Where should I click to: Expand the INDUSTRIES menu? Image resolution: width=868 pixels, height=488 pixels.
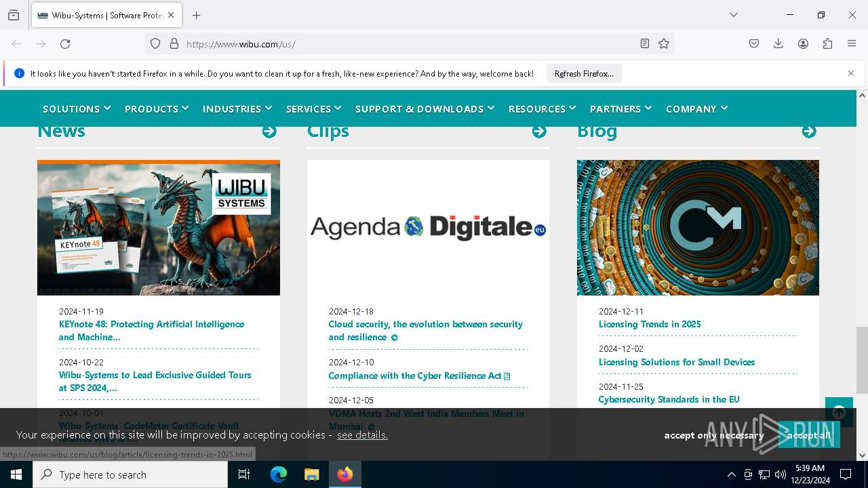(237, 108)
